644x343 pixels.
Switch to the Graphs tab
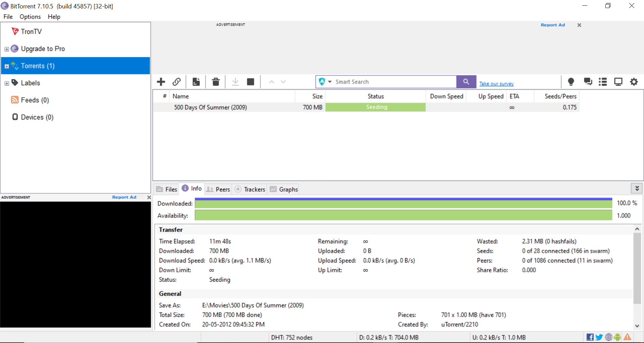(x=284, y=189)
